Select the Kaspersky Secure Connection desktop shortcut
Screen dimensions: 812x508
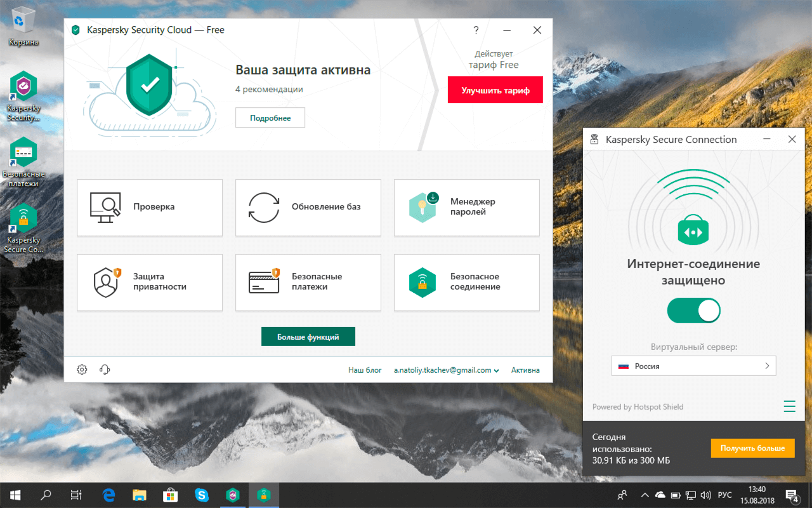point(23,229)
